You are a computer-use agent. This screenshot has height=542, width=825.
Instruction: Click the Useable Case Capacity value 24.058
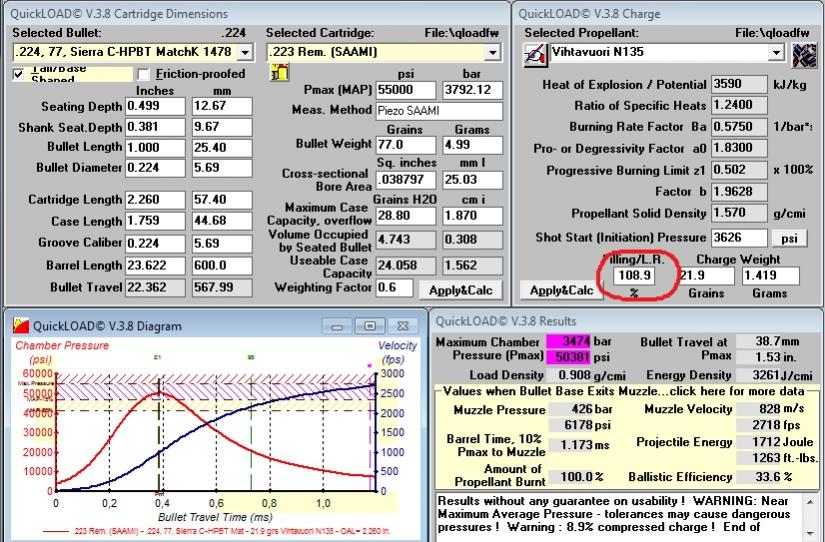click(x=406, y=265)
